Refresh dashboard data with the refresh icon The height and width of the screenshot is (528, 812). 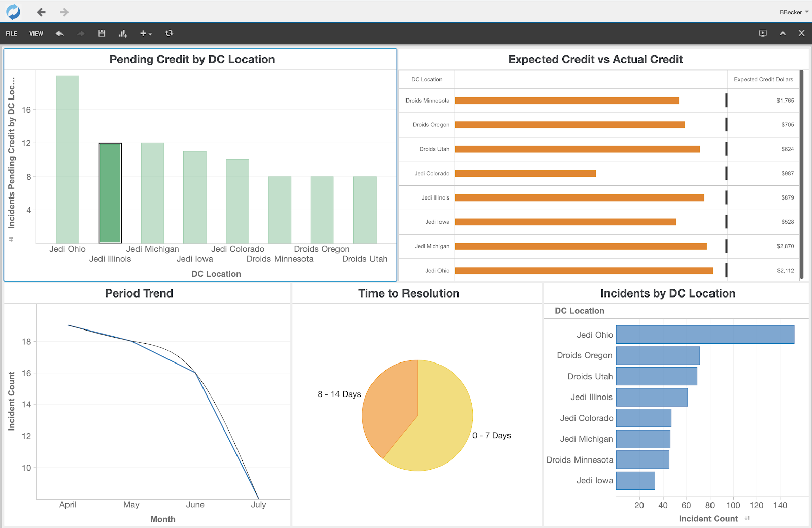[169, 34]
